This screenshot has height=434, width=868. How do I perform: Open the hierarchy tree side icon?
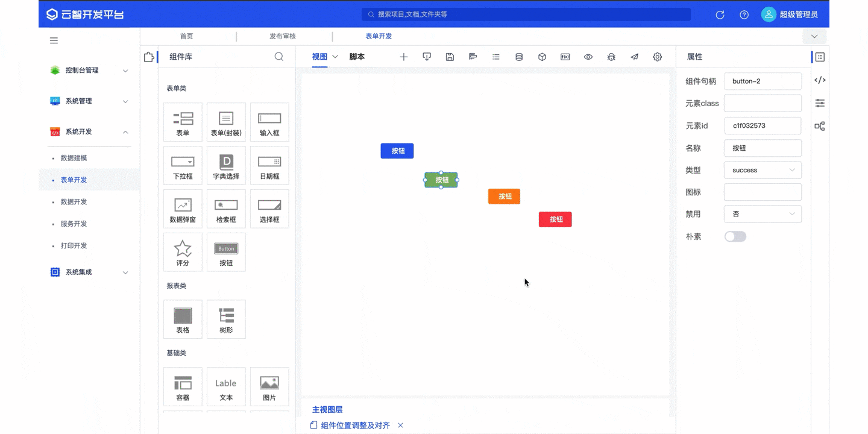[820, 126]
